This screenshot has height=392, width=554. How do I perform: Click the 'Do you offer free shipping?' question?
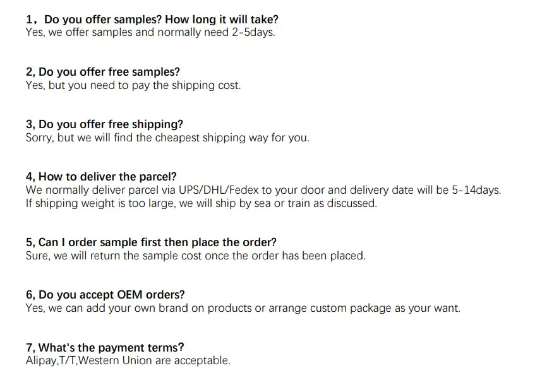(104, 124)
